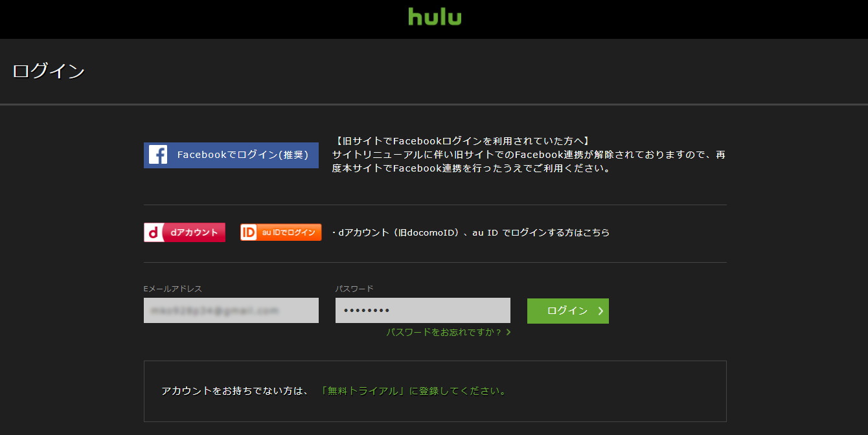868x435 pixels.
Task: Click the chevron after パスワードをお忘れですか？
Action: pyautogui.click(x=508, y=332)
